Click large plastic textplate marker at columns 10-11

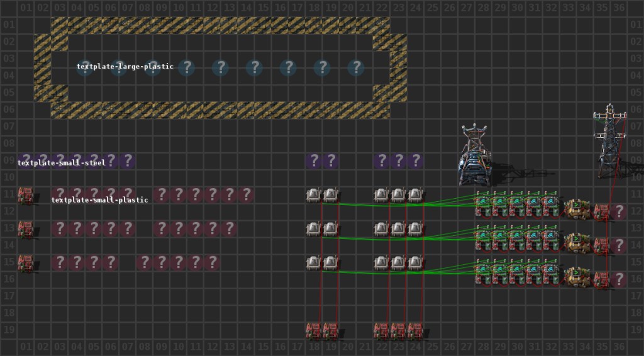[186, 67]
